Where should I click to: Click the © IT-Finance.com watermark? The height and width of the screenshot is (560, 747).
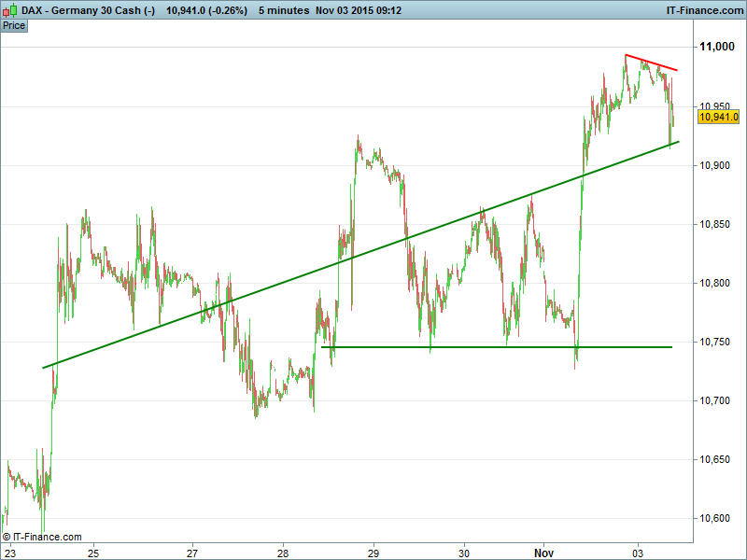coord(43,537)
